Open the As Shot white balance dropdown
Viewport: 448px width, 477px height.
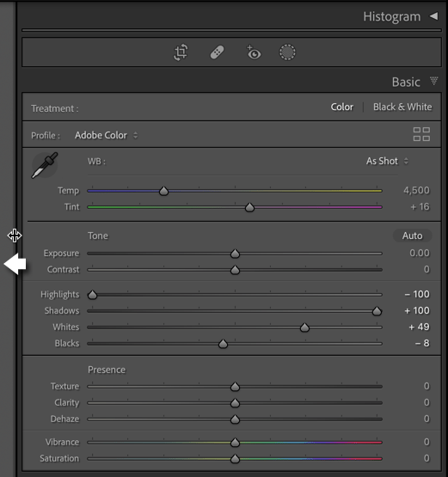pyautogui.click(x=387, y=161)
